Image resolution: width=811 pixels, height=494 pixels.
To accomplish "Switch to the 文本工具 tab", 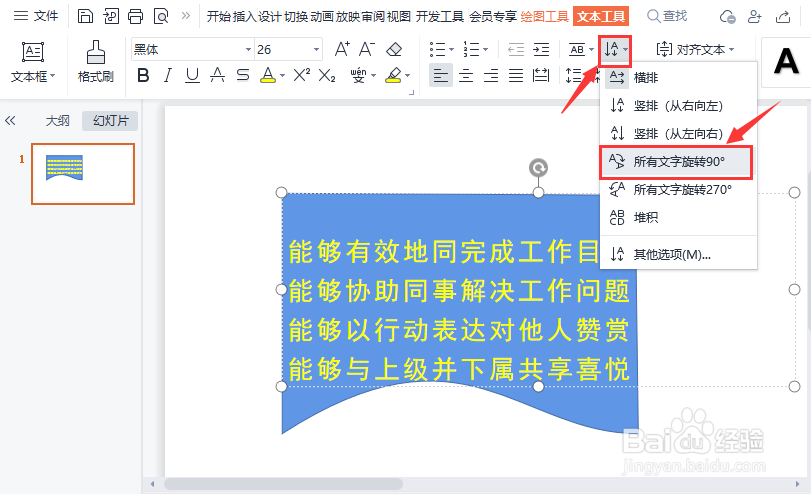I will pyautogui.click(x=600, y=17).
